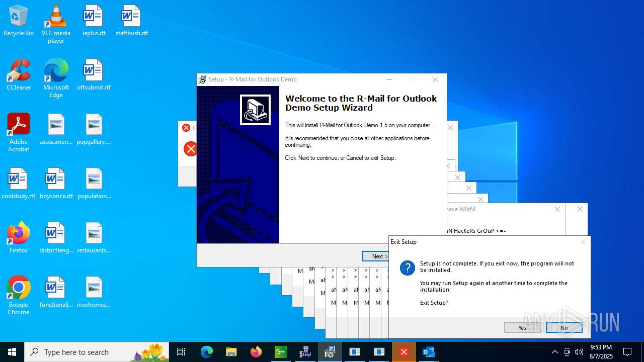Viewport: 644px width, 362px height.
Task: Click No in Exit Setup dialog
Action: (564, 328)
